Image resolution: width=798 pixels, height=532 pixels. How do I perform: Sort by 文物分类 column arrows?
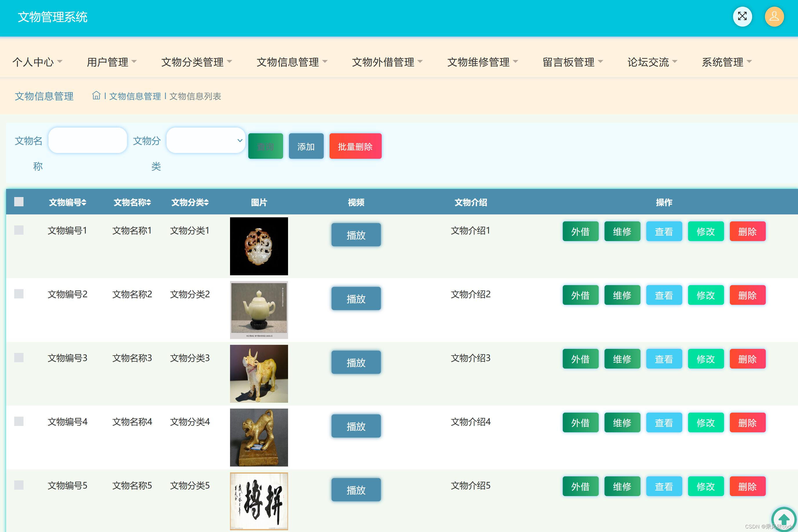pos(207,203)
